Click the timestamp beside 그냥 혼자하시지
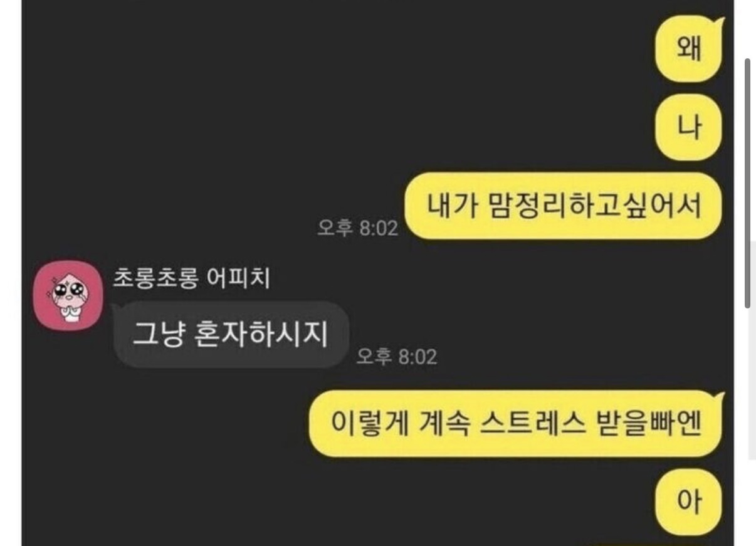 396,357
